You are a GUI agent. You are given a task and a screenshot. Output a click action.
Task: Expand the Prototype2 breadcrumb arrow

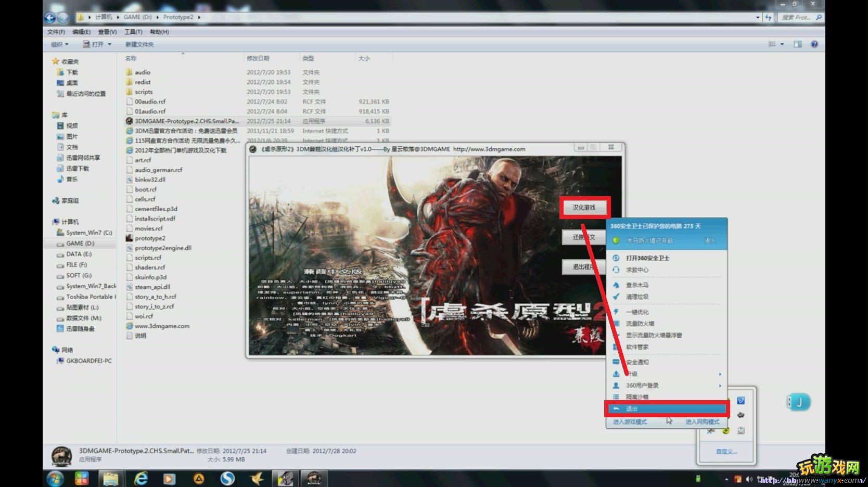(x=199, y=17)
